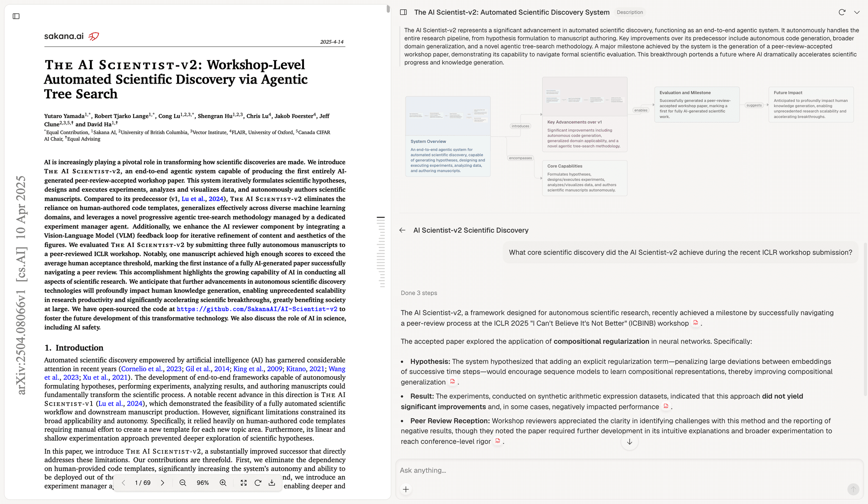The height and width of the screenshot is (504, 868).
Task: Click the Description tag beside the title
Action: (630, 12)
